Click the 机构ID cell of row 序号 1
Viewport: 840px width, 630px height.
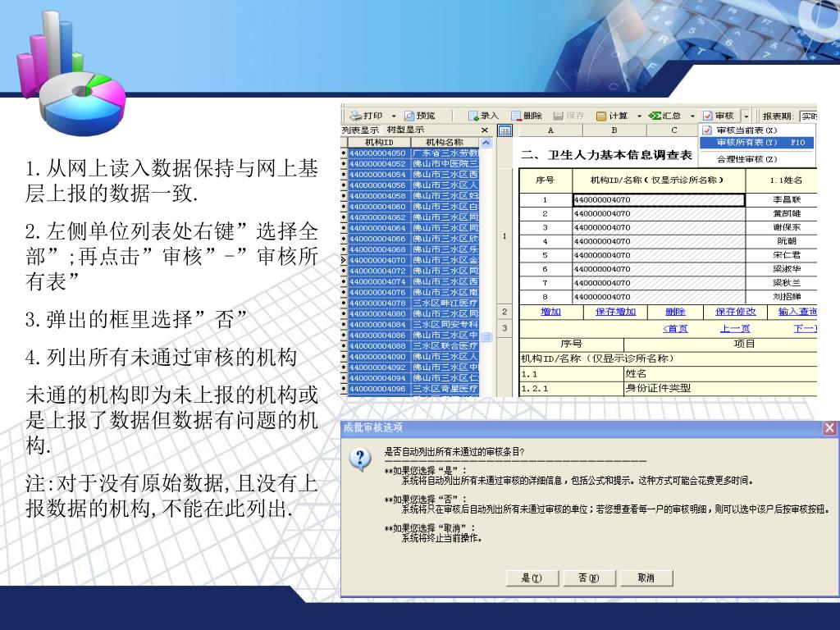point(659,200)
